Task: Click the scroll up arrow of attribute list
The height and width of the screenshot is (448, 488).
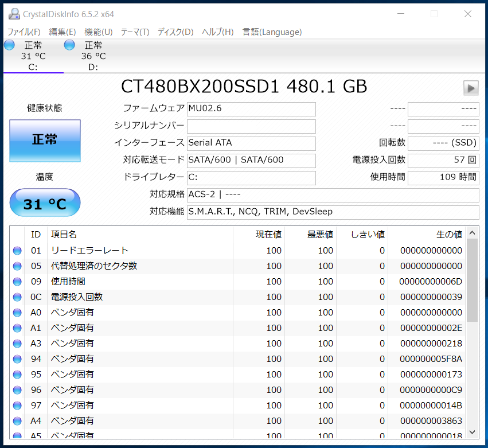Action: pyautogui.click(x=472, y=233)
